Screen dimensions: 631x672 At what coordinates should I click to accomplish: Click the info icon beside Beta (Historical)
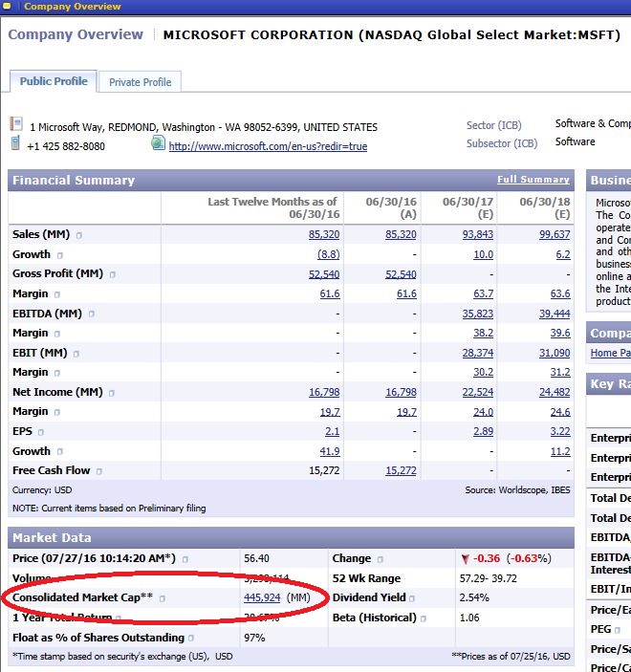(422, 618)
